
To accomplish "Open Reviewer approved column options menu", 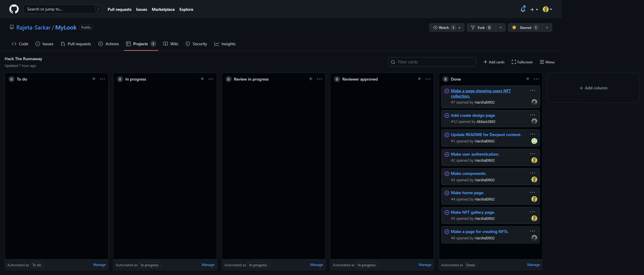I will [428, 79].
